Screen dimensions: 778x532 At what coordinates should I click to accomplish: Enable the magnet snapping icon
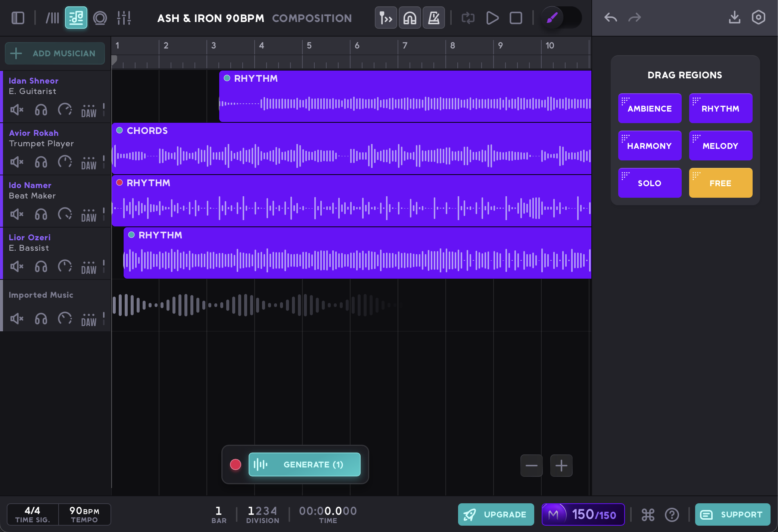(x=410, y=17)
